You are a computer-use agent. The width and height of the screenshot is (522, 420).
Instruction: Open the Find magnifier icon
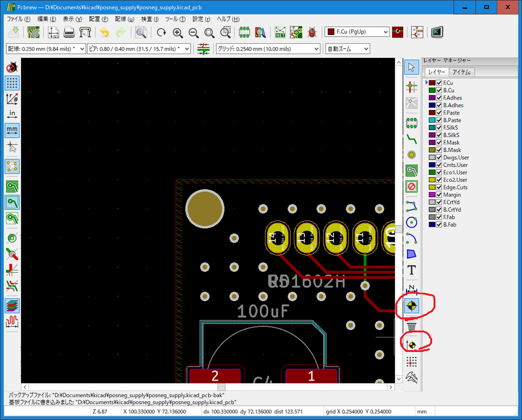(141, 32)
